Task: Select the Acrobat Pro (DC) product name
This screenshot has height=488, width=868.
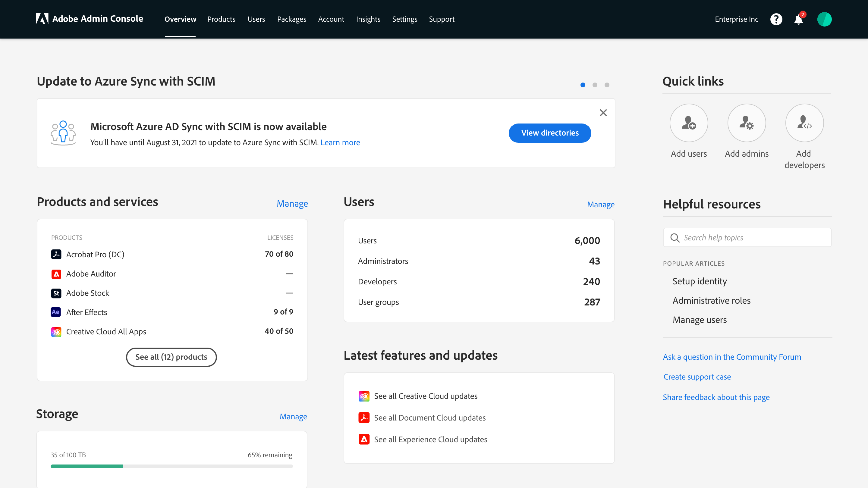Action: point(95,255)
